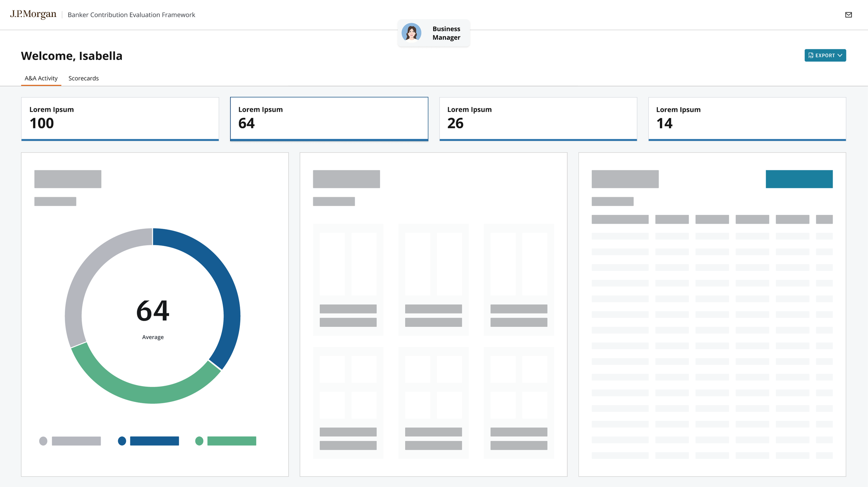Screen dimensions: 868x487
Task: Click the gray legend dot below the chart
Action: click(x=43, y=441)
